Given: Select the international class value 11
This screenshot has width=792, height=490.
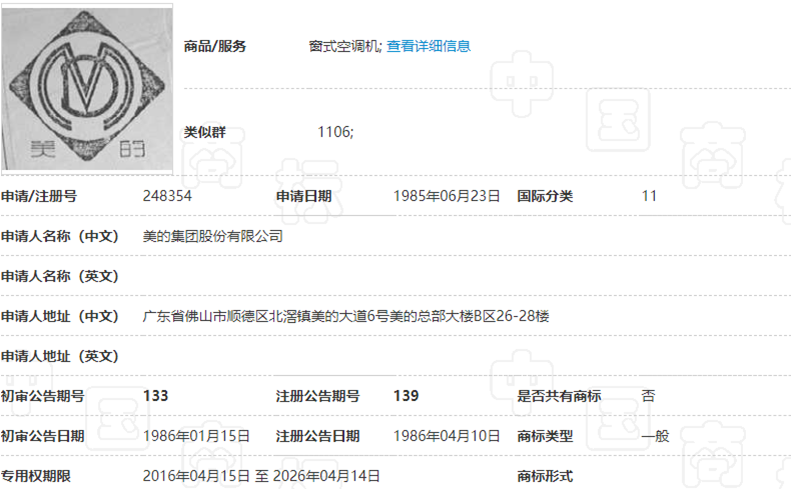Looking at the screenshot, I should click(x=649, y=196).
